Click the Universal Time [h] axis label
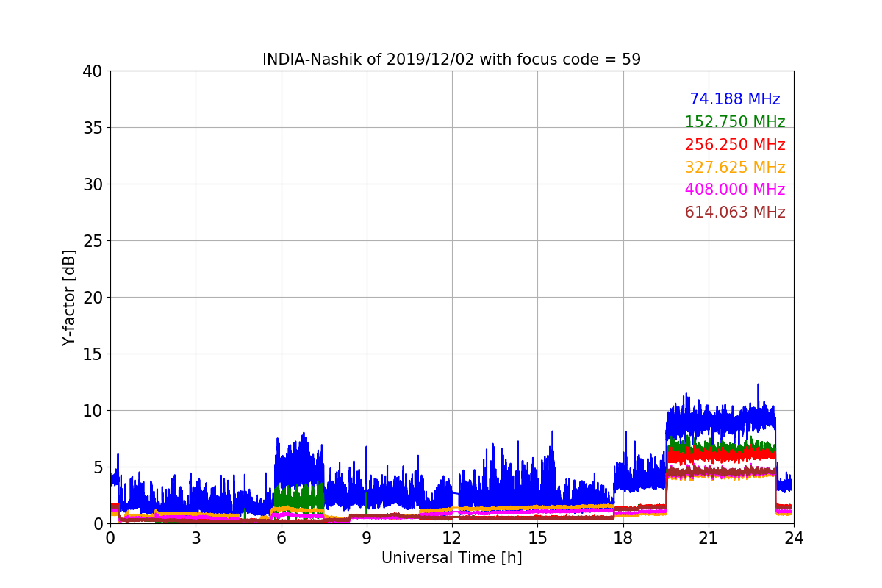The height and width of the screenshot is (588, 882). 451,558
